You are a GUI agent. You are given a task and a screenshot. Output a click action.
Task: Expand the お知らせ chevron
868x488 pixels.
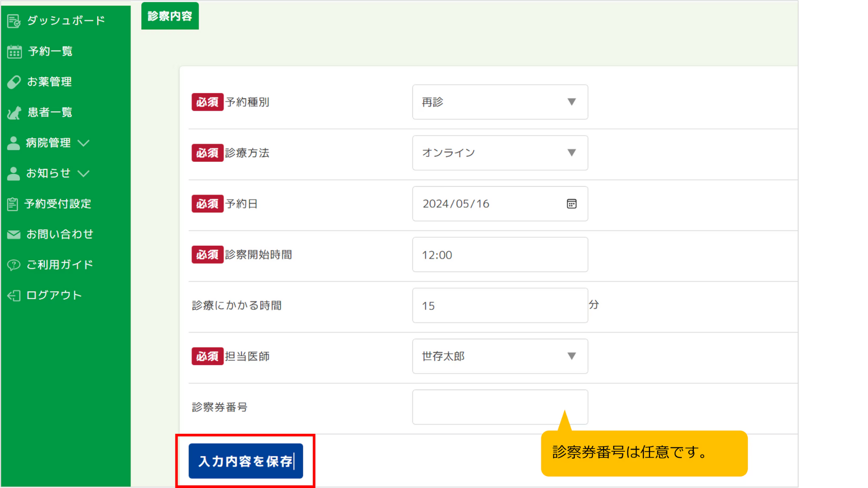pos(83,174)
